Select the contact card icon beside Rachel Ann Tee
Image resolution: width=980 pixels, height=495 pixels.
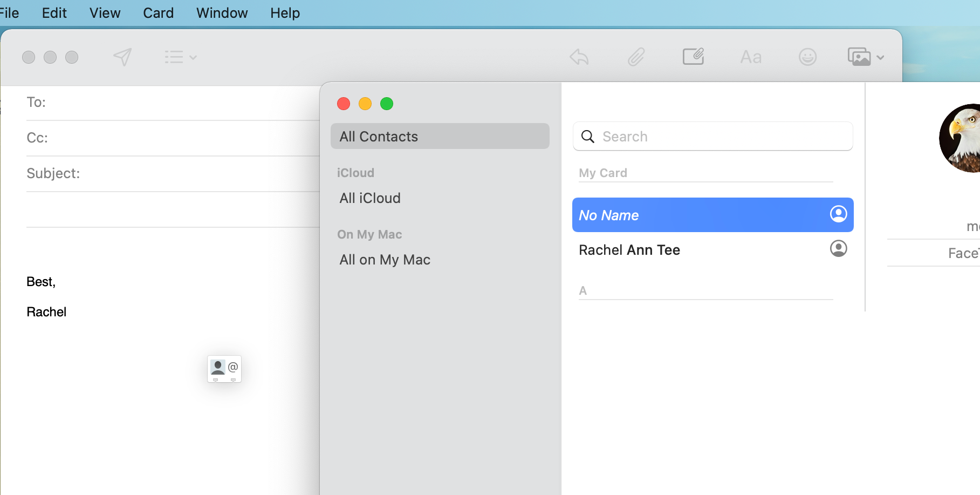(839, 249)
